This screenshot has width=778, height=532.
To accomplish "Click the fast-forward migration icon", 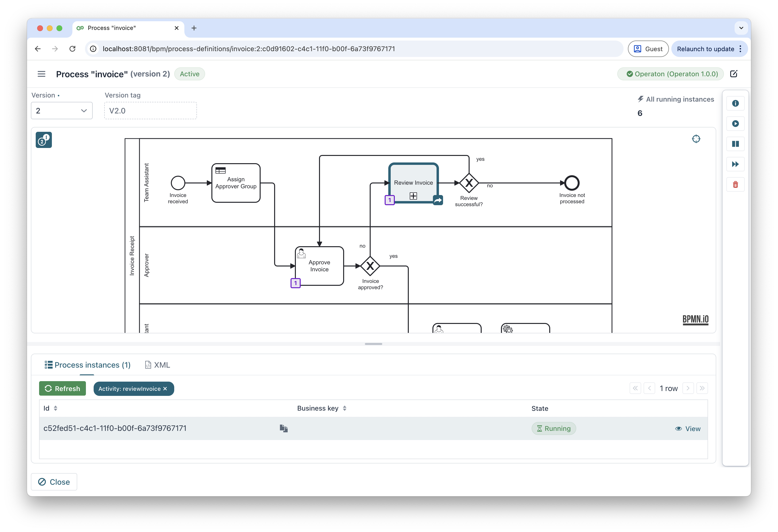I will [736, 164].
